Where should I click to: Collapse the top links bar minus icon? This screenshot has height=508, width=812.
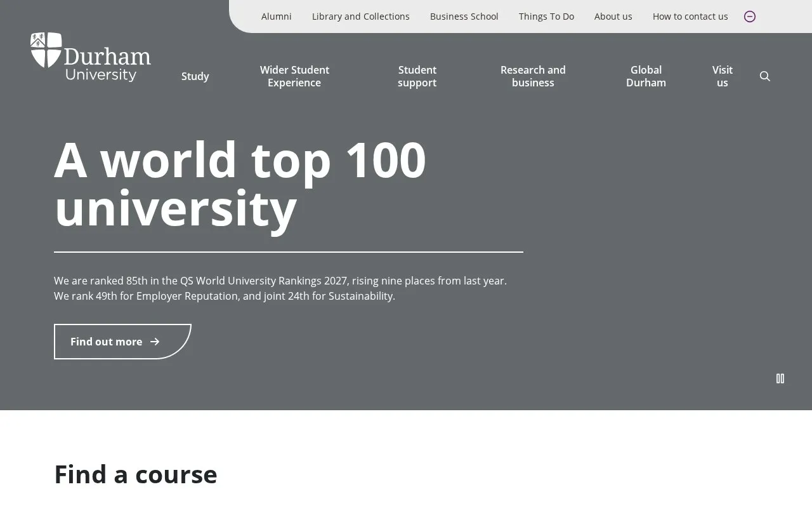(750, 17)
